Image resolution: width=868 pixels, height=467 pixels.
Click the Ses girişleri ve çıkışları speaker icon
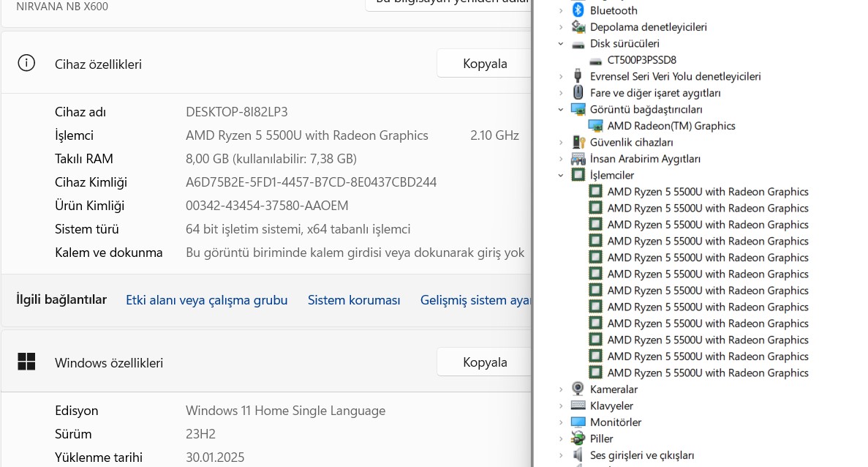(x=578, y=455)
